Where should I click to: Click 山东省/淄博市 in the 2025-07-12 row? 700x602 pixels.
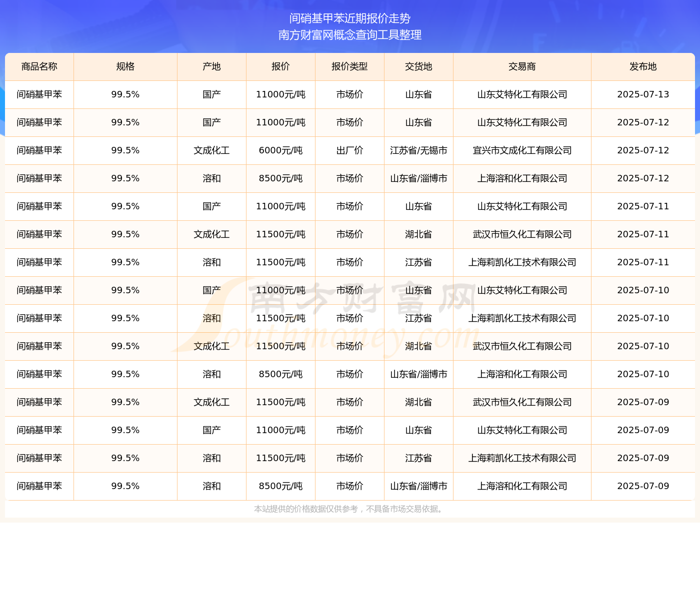[418, 178]
